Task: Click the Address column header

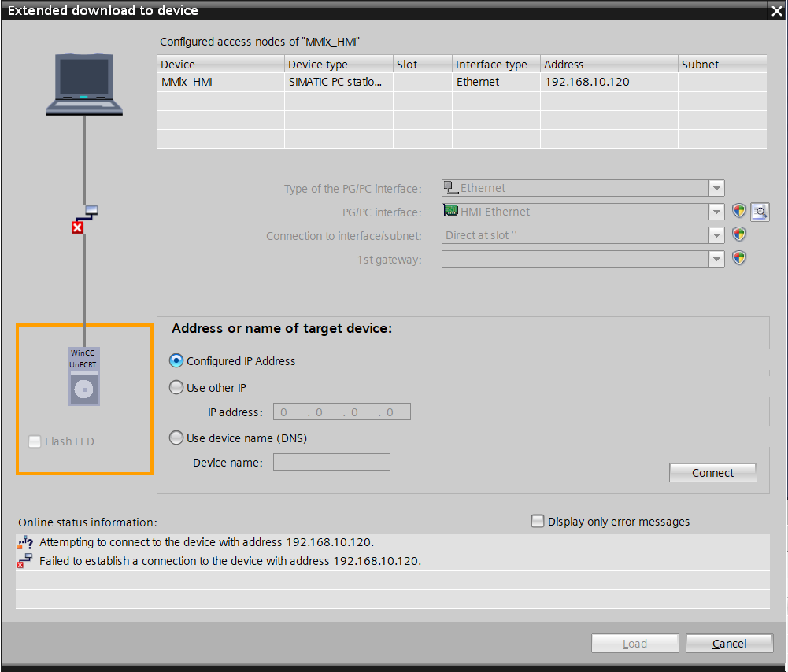Action: 609,65
